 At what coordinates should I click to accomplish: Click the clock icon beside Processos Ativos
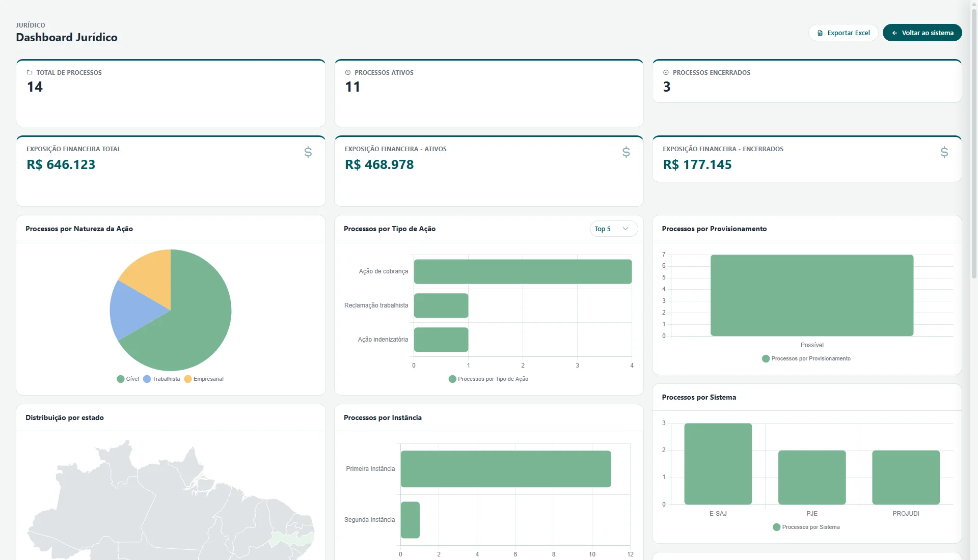click(x=348, y=73)
